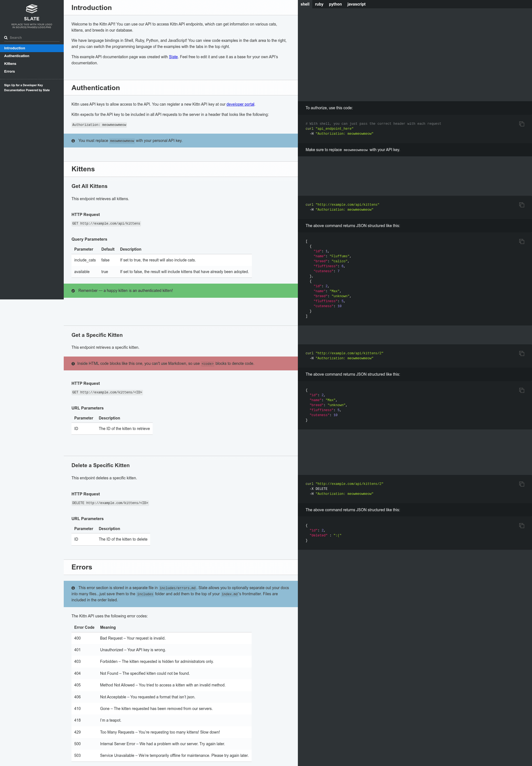Click 'The ID of the kitten to delete'

[123, 539]
